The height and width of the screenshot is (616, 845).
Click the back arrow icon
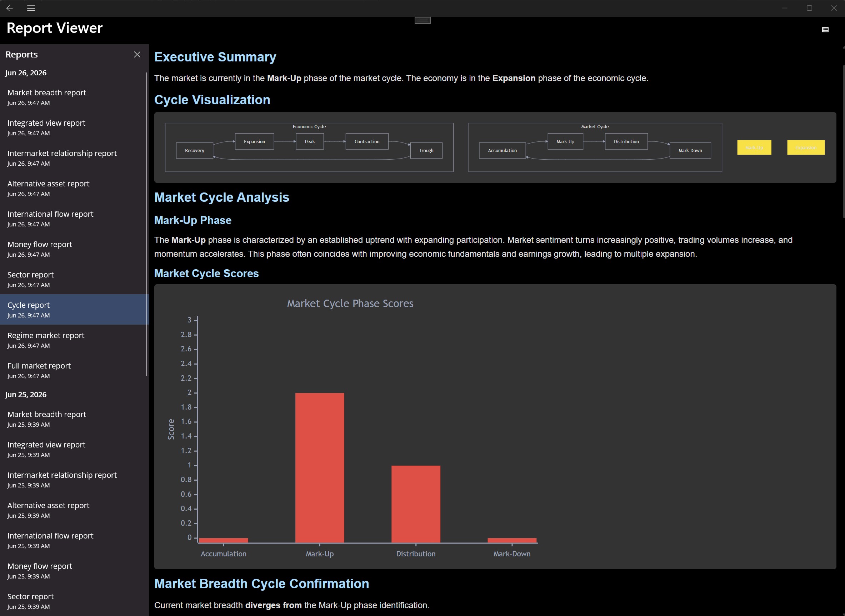click(10, 8)
